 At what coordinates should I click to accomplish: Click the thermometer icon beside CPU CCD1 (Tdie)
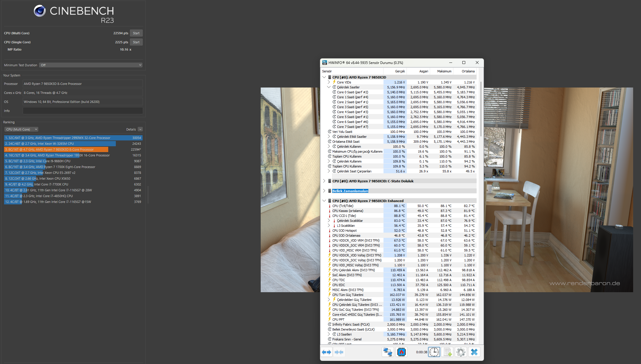pos(330,216)
